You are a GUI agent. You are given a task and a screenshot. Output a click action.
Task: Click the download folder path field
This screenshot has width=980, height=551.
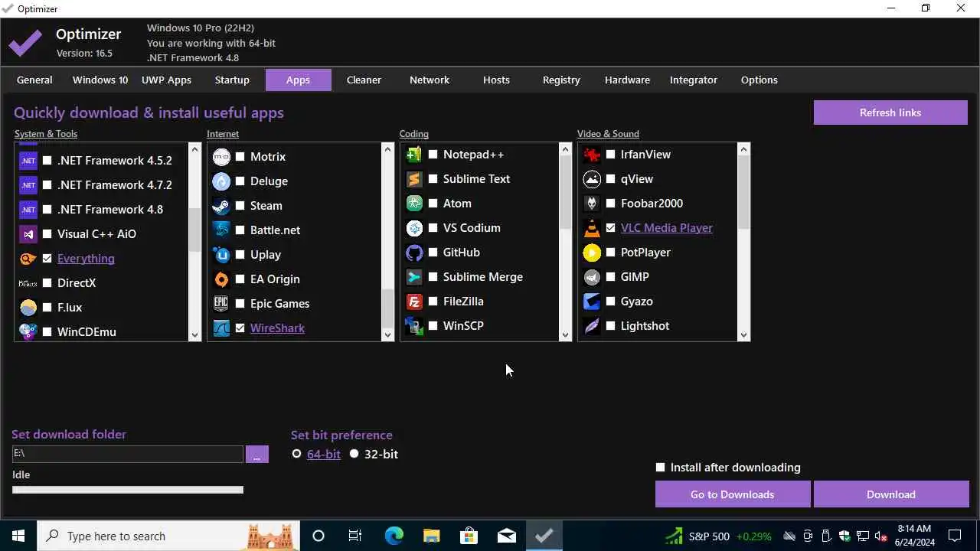128,454
